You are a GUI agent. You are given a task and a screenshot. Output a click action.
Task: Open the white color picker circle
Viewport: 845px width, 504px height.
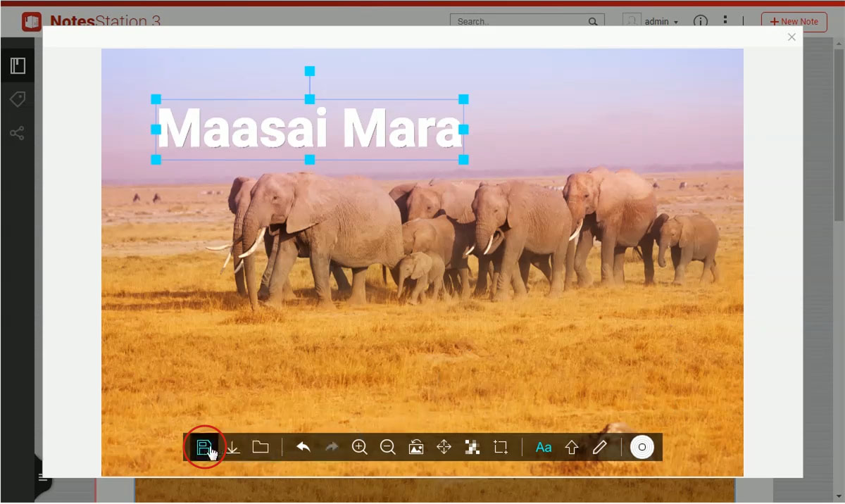pos(642,447)
